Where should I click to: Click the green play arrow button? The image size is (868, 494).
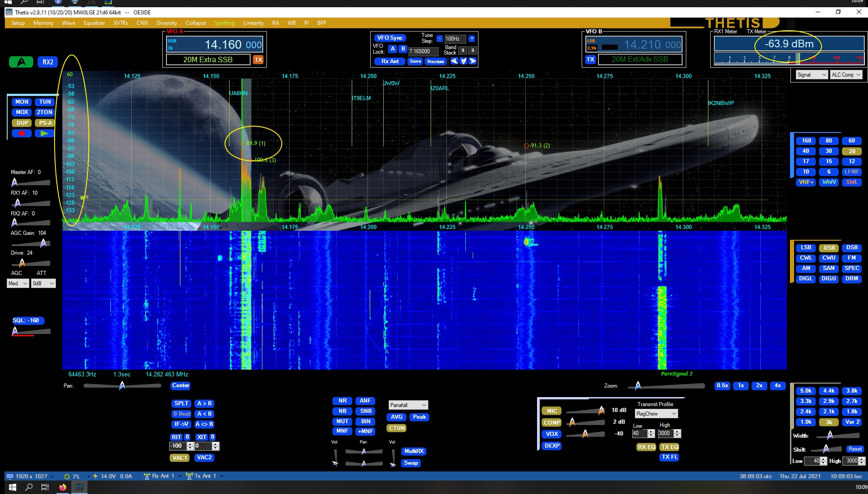click(x=44, y=133)
